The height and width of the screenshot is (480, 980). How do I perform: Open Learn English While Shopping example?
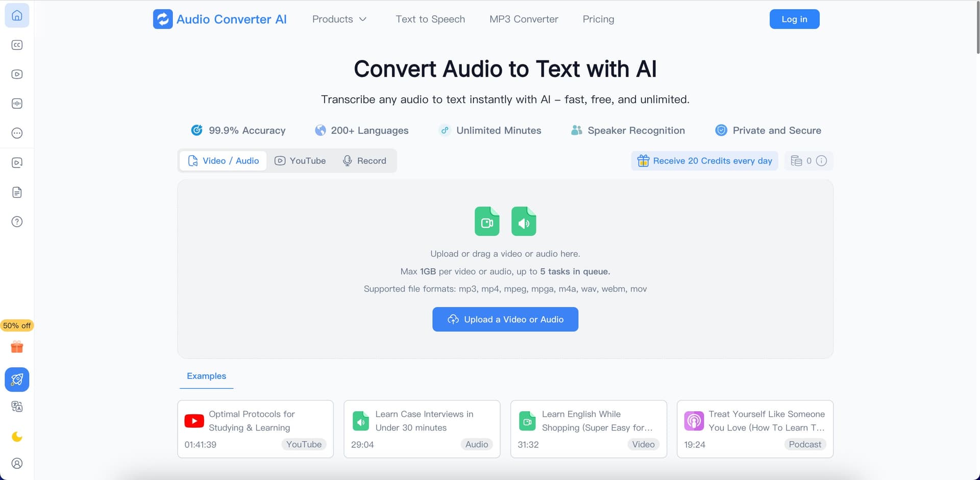click(589, 429)
